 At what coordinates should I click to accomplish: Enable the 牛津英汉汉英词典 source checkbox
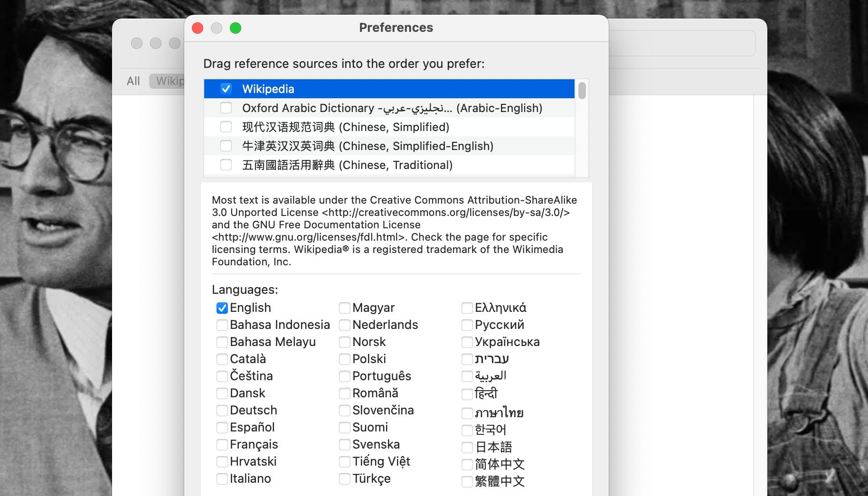click(226, 146)
